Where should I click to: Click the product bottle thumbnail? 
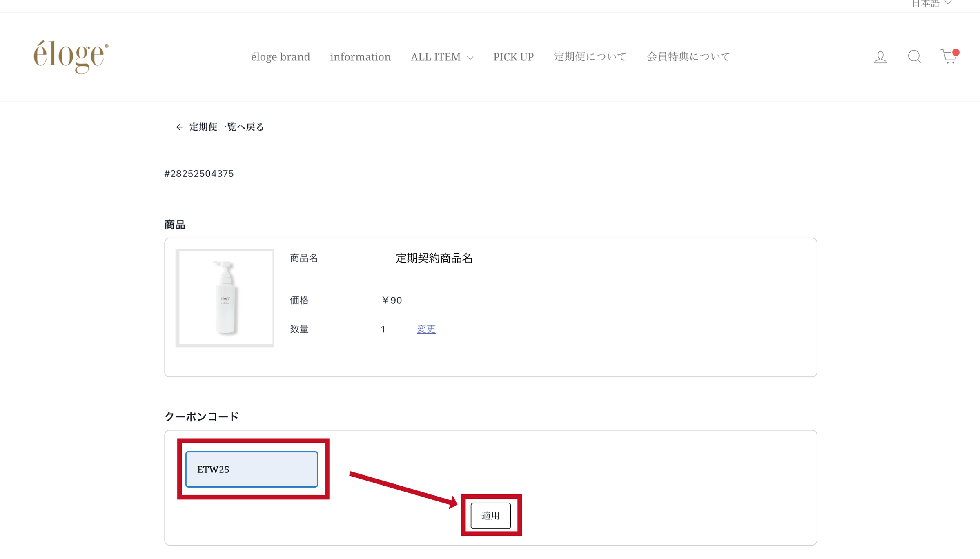(x=225, y=298)
